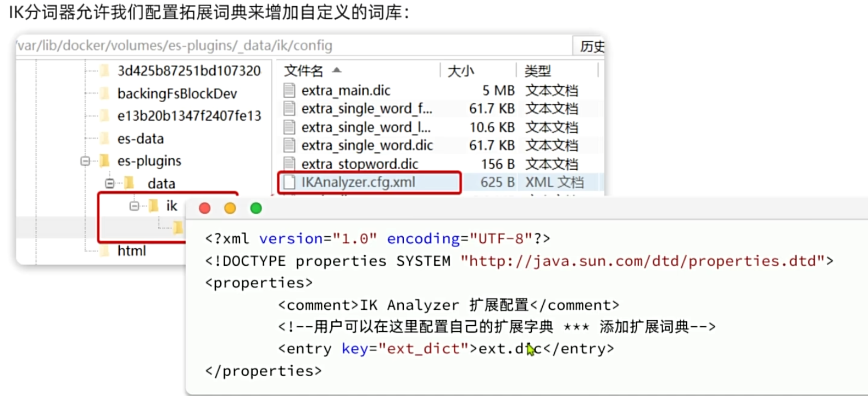Sort by 大小 column header
This screenshot has width=868, height=396.
460,71
